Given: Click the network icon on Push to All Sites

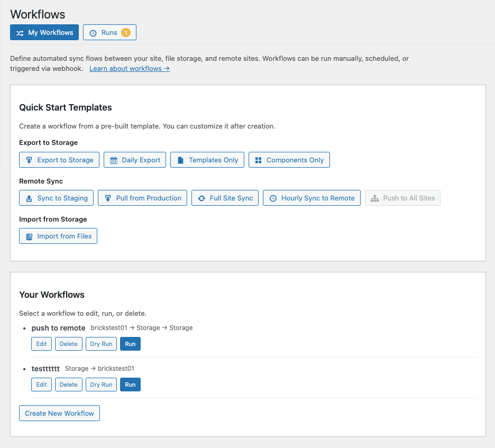Looking at the screenshot, I should tap(374, 198).
